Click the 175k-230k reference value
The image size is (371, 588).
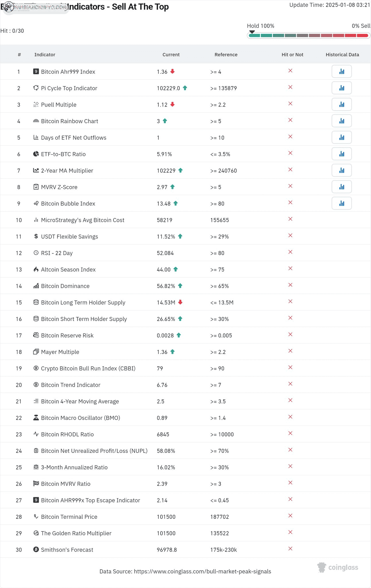coord(224,550)
